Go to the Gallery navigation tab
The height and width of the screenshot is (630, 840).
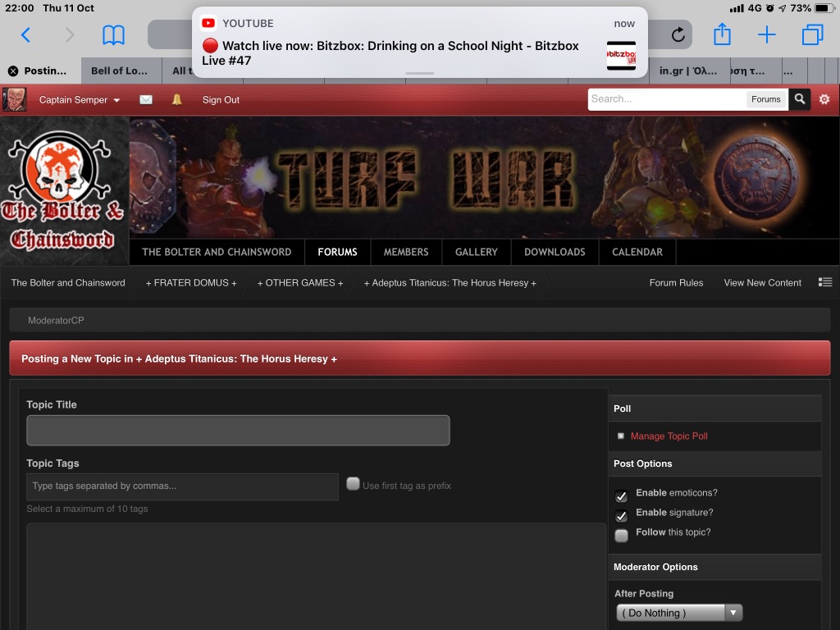477,252
